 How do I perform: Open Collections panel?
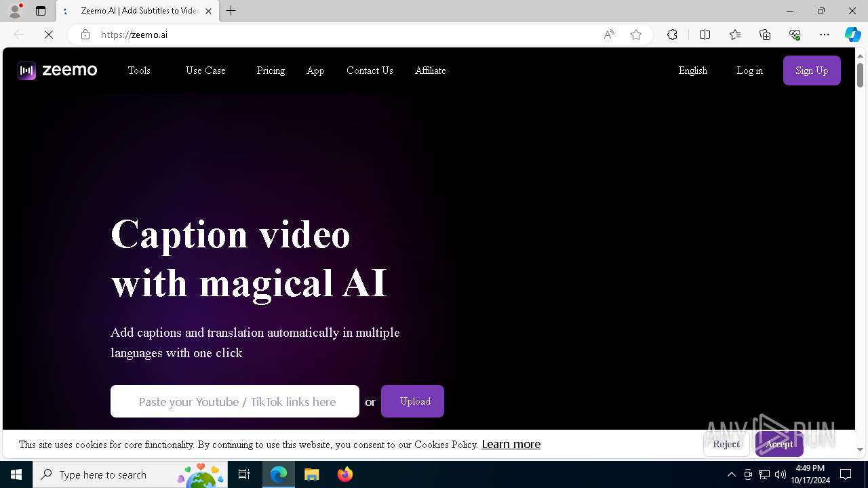(765, 35)
